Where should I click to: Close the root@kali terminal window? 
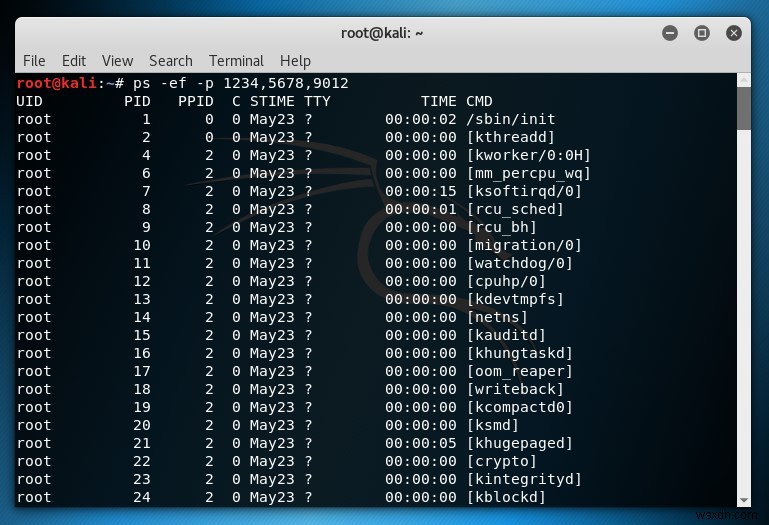(x=734, y=33)
